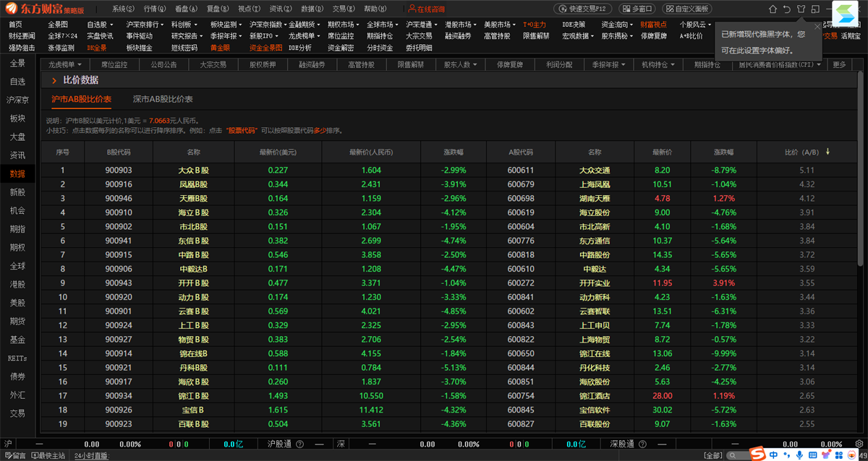Close the font-setting notification popup
868x461 pixels.
point(817,27)
